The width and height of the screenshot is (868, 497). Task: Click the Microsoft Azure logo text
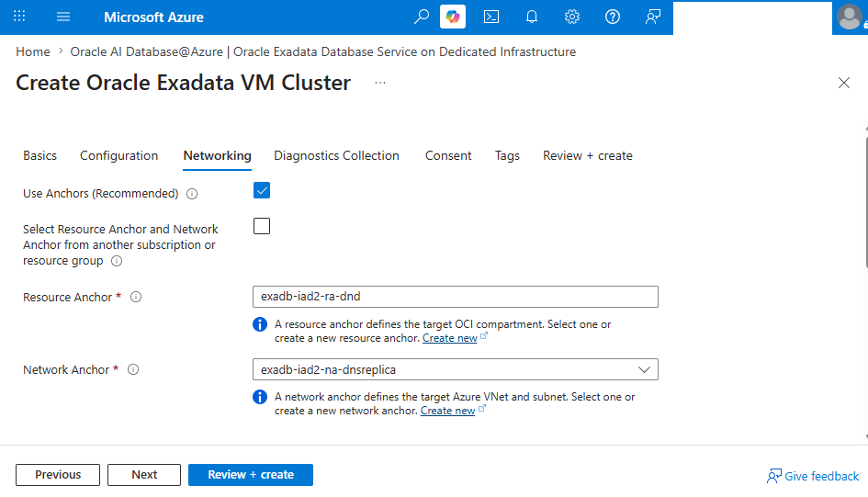(153, 17)
